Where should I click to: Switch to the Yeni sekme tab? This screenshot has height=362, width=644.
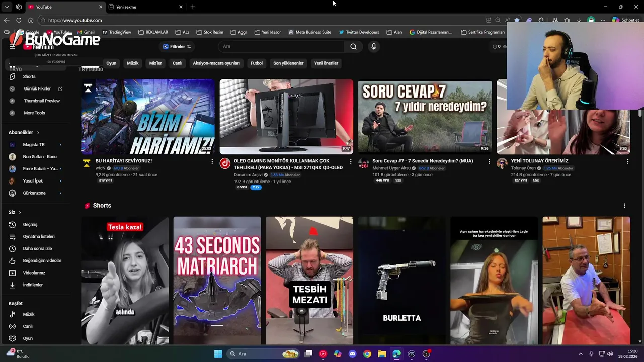145,7
